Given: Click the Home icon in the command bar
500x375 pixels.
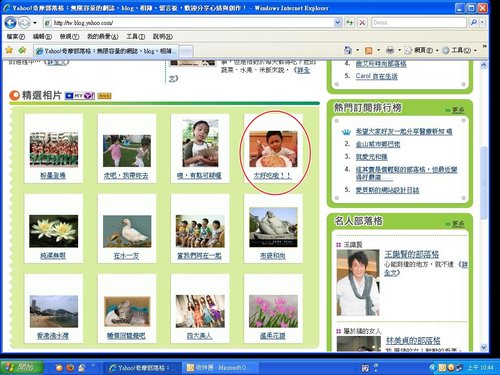Looking at the screenshot, I should click(348, 50).
